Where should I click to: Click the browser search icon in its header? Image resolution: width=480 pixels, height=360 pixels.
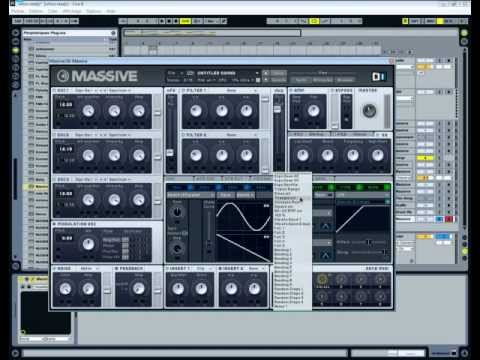point(113,33)
